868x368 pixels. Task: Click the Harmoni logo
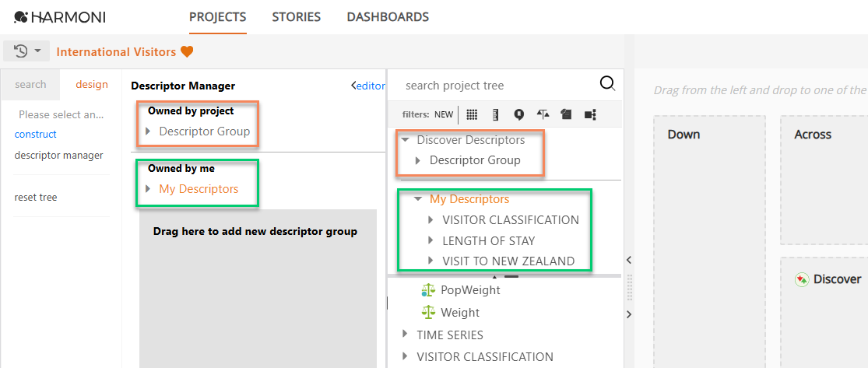pos(59,17)
